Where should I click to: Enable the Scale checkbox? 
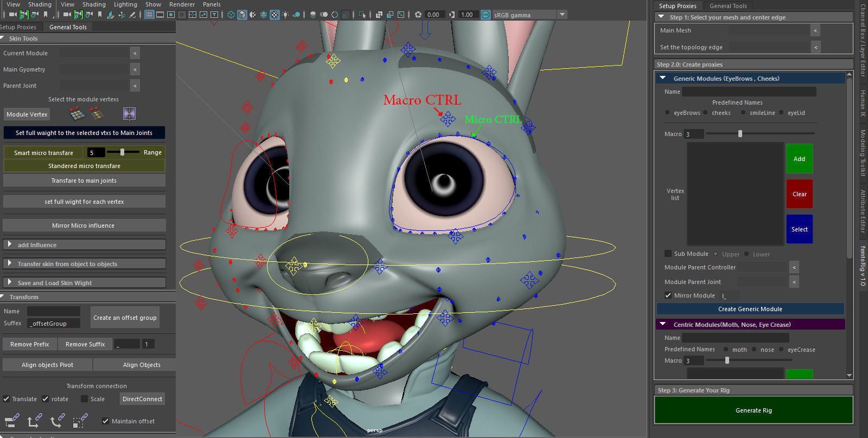point(84,399)
